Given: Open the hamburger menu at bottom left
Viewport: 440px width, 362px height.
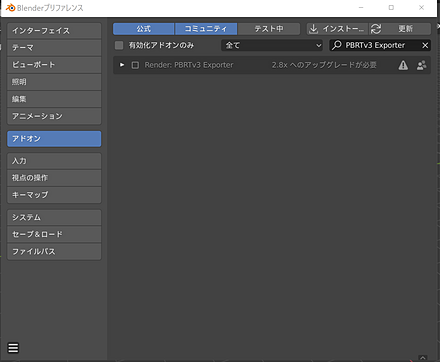Looking at the screenshot, I should [13, 348].
